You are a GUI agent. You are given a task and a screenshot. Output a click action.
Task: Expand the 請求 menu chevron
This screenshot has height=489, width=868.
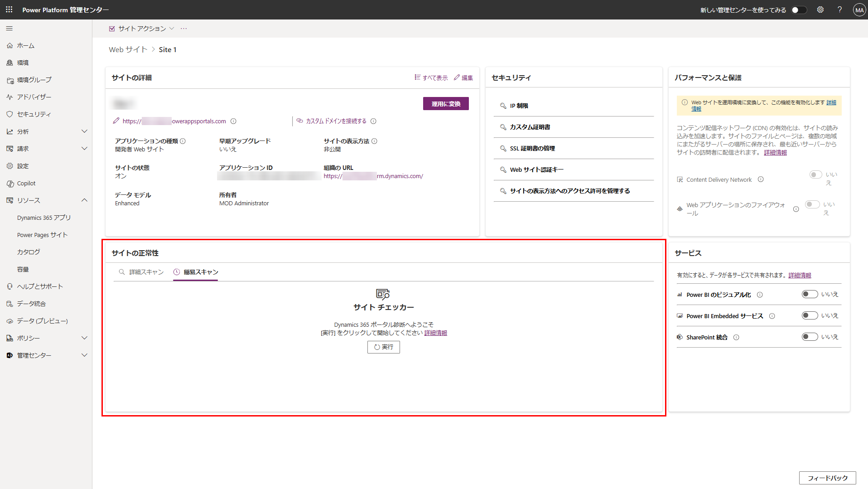tap(84, 149)
